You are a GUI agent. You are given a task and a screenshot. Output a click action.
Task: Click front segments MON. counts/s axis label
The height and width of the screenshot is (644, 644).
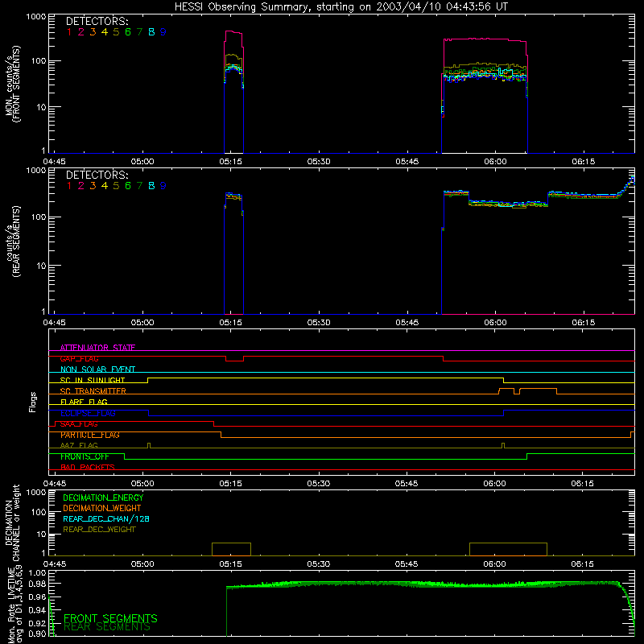tap(13, 85)
